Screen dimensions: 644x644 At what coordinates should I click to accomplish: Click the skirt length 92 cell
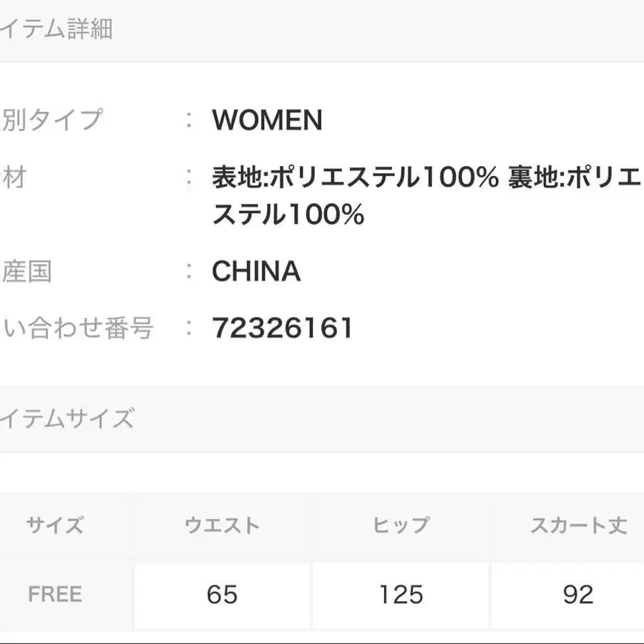[578, 594]
